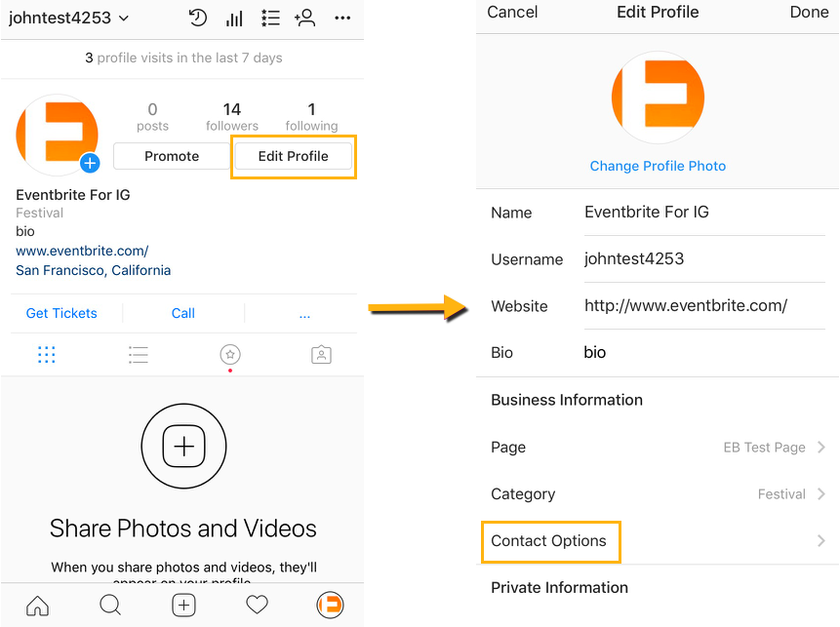Go to the home feed icon

pos(37,606)
